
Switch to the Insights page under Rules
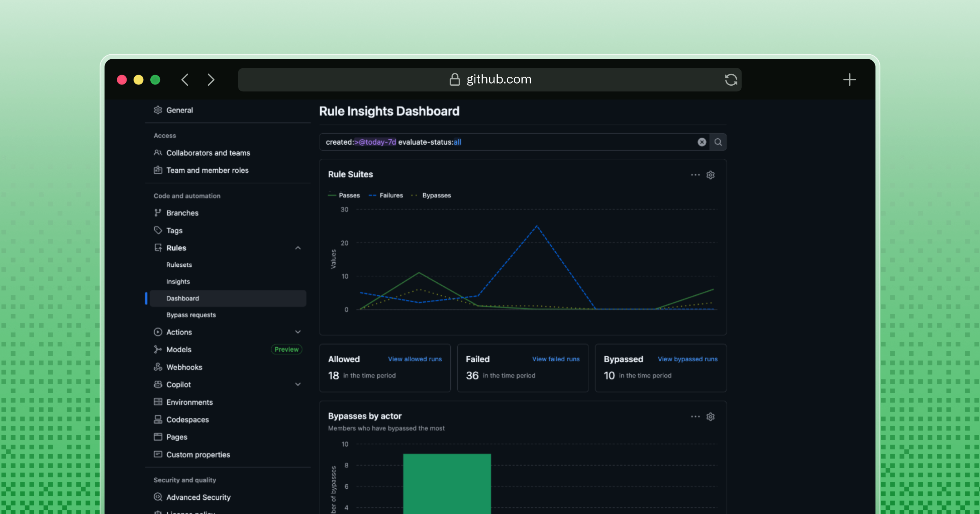click(x=178, y=281)
